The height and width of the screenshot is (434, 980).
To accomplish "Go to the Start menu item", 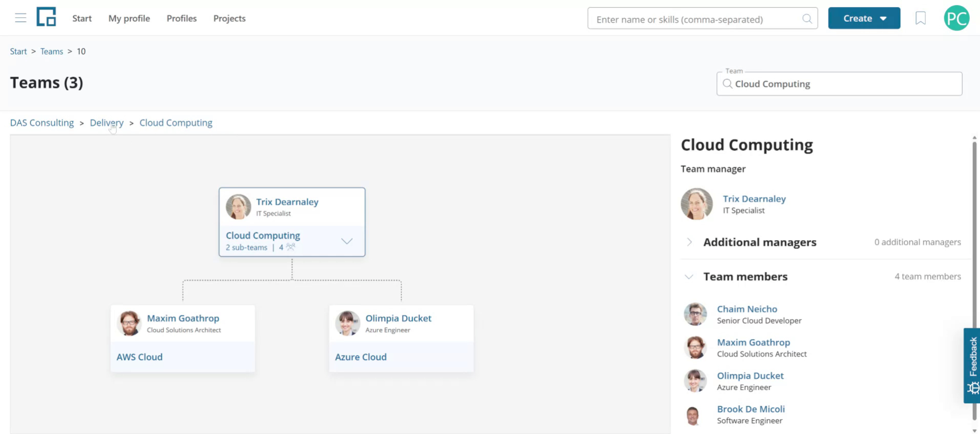I will tap(82, 18).
